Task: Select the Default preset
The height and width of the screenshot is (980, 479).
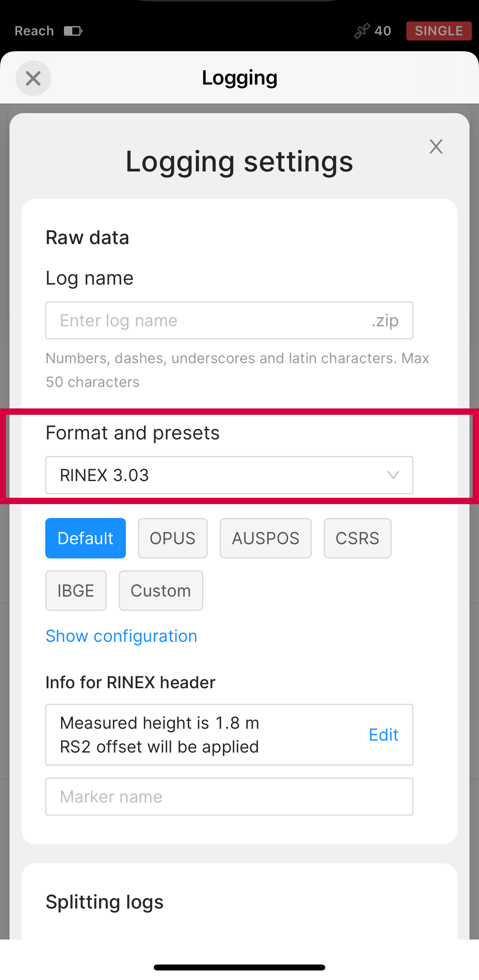Action: pos(85,538)
